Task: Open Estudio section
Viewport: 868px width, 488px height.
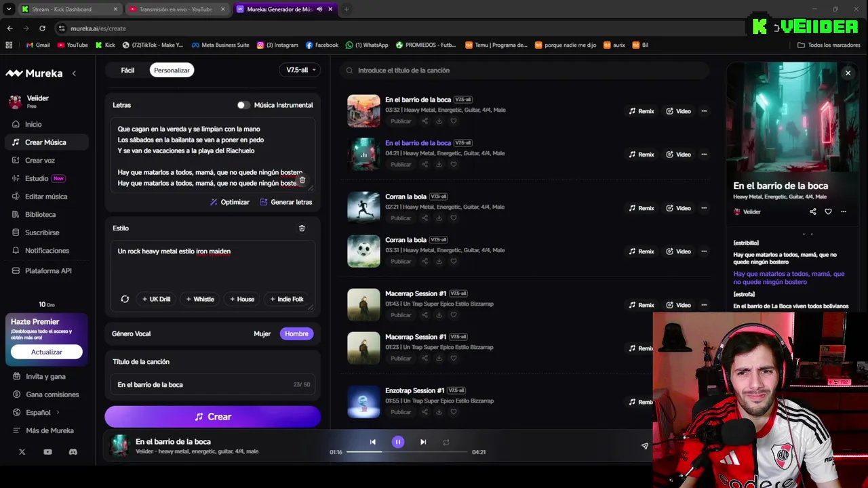Action: [38, 178]
